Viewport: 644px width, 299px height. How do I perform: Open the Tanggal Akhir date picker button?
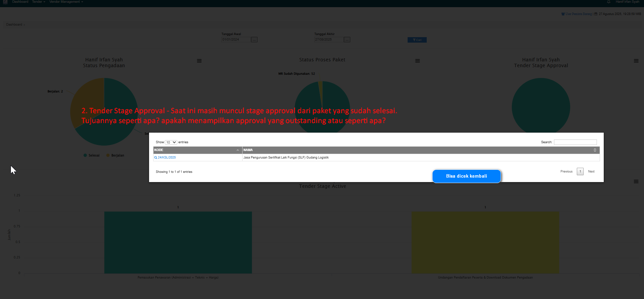click(347, 40)
